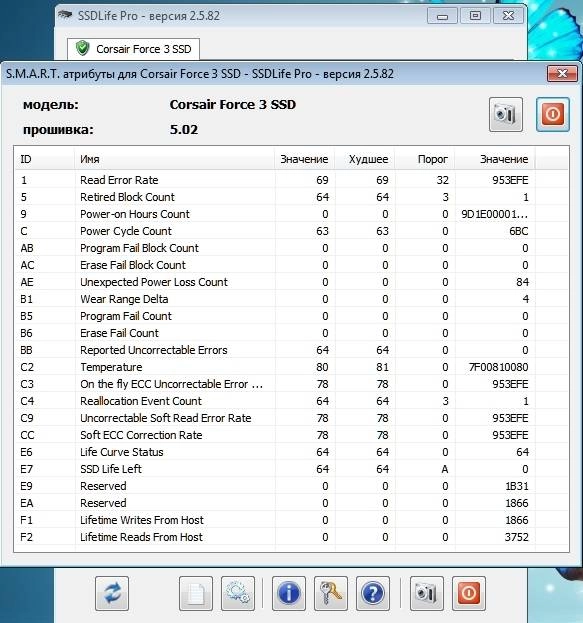The width and height of the screenshot is (583, 623).
Task: Click the green shield icon on drive tab
Action: point(83,48)
